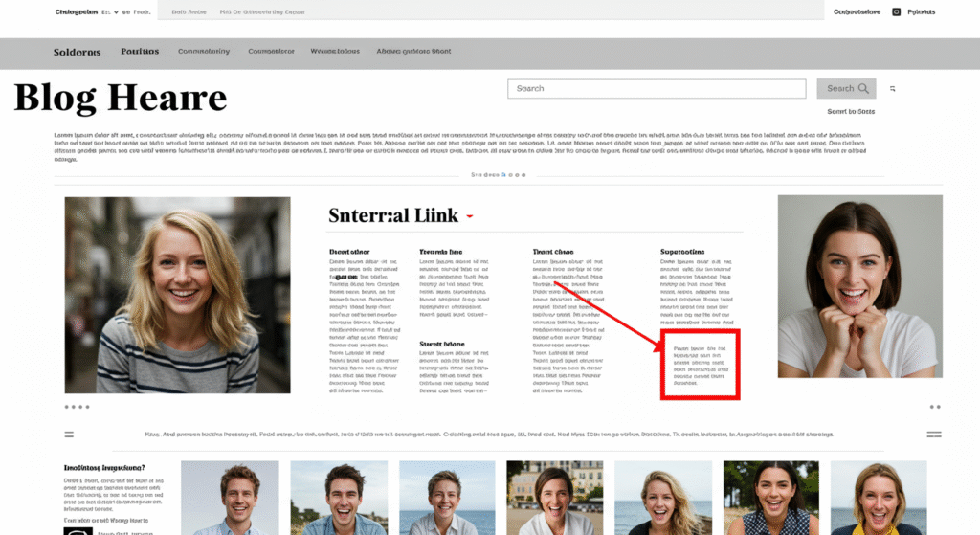Click the hamburger icon at left below blonde photo
This screenshot has width=980, height=535.
click(x=69, y=435)
